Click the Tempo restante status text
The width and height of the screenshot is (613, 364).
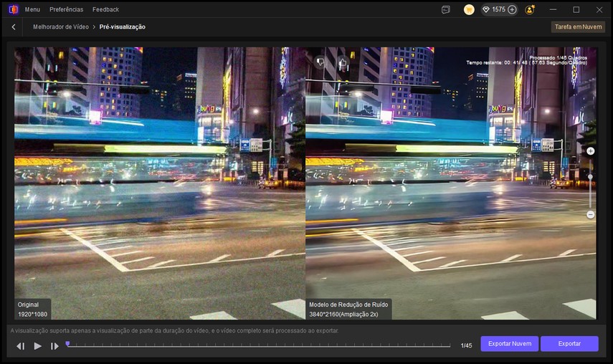coord(526,63)
